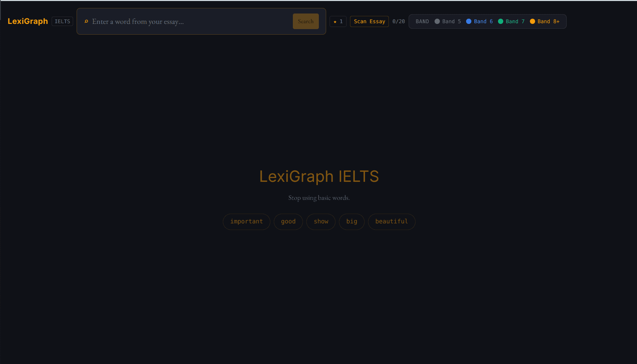Toggle the Band 6 blue filter
Viewport: 637px width, 364px height.
pos(480,21)
